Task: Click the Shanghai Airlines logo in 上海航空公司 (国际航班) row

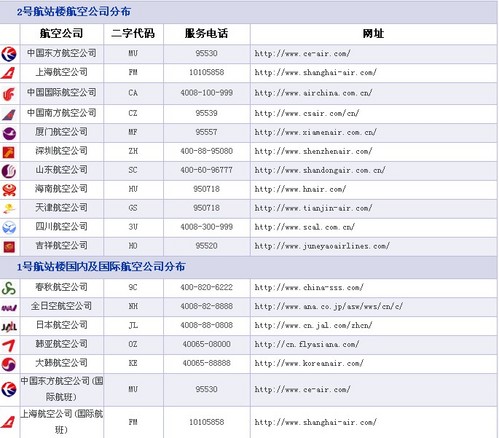Action: click(x=8, y=422)
